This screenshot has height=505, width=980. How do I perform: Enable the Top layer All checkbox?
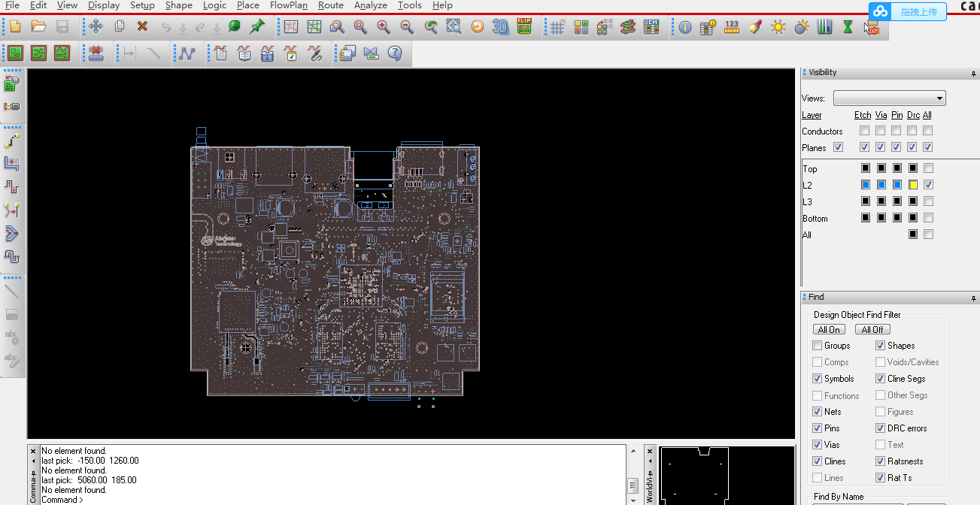(x=928, y=168)
